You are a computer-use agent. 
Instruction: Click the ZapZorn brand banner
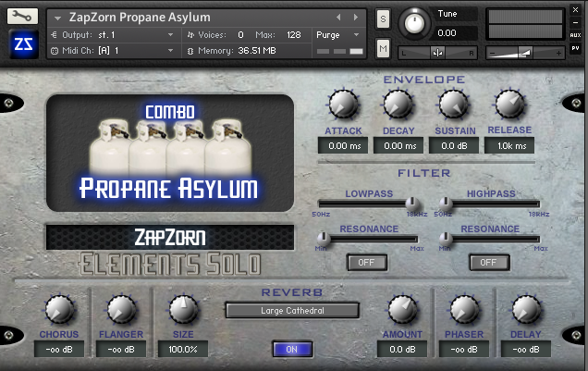click(x=170, y=238)
